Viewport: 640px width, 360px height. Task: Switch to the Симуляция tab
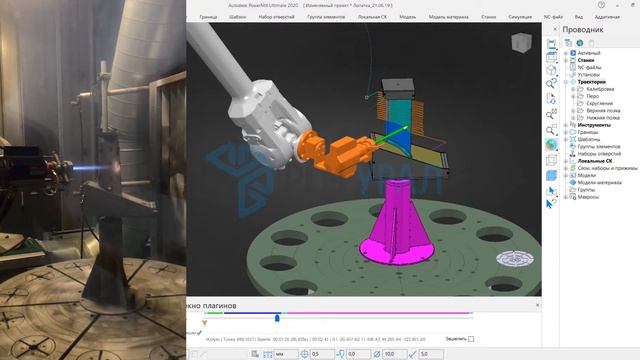pos(520,17)
